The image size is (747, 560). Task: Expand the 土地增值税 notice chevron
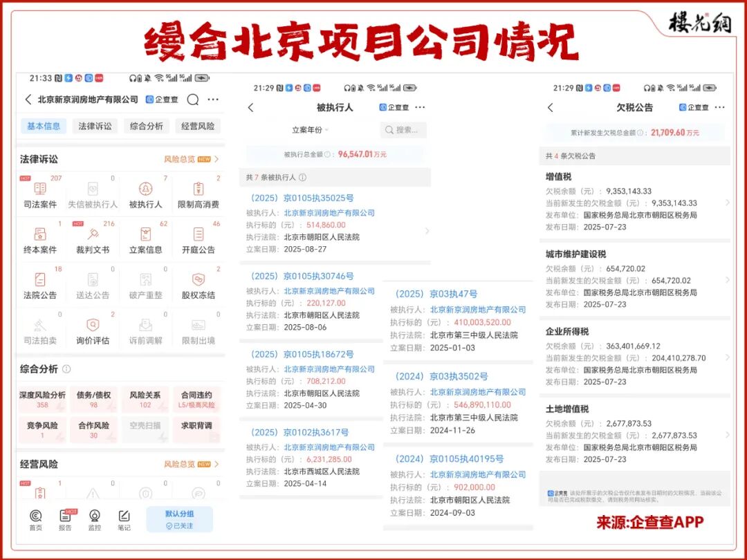tap(727, 435)
